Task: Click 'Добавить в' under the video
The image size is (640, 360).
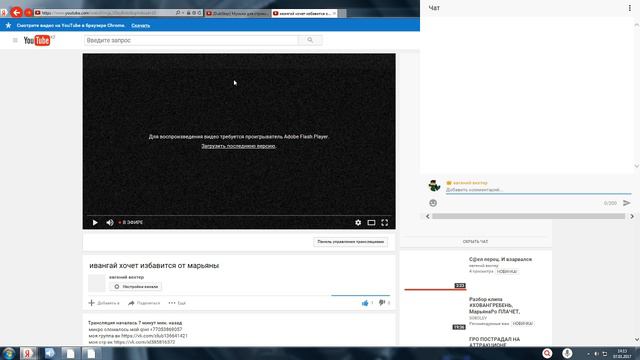Action: tap(104, 303)
